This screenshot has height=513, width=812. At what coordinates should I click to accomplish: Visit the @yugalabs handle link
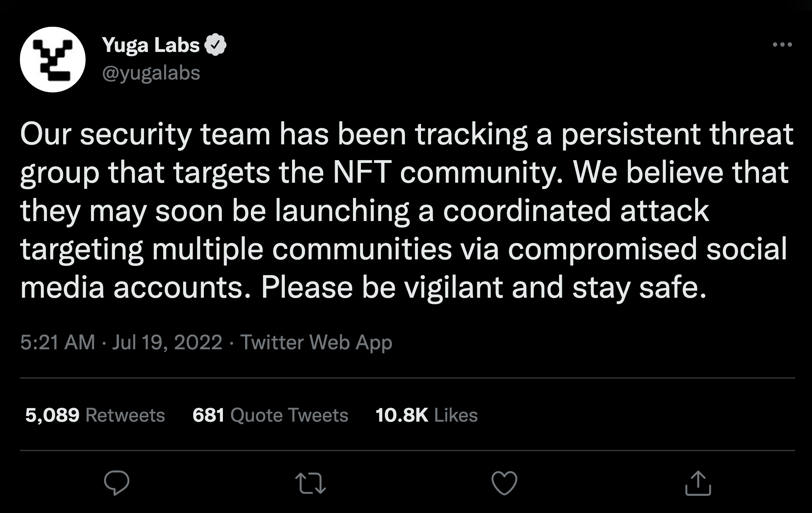click(151, 73)
